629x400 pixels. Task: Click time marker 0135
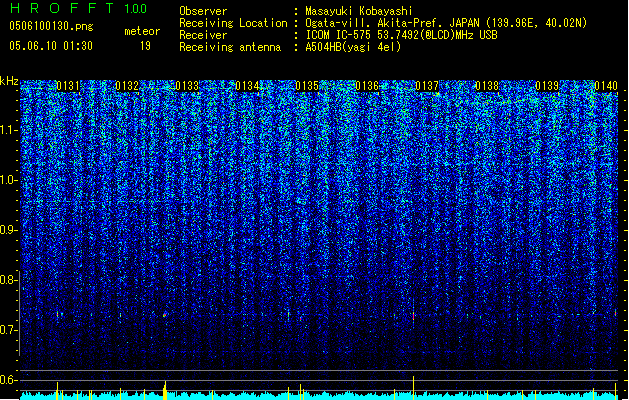(307, 86)
